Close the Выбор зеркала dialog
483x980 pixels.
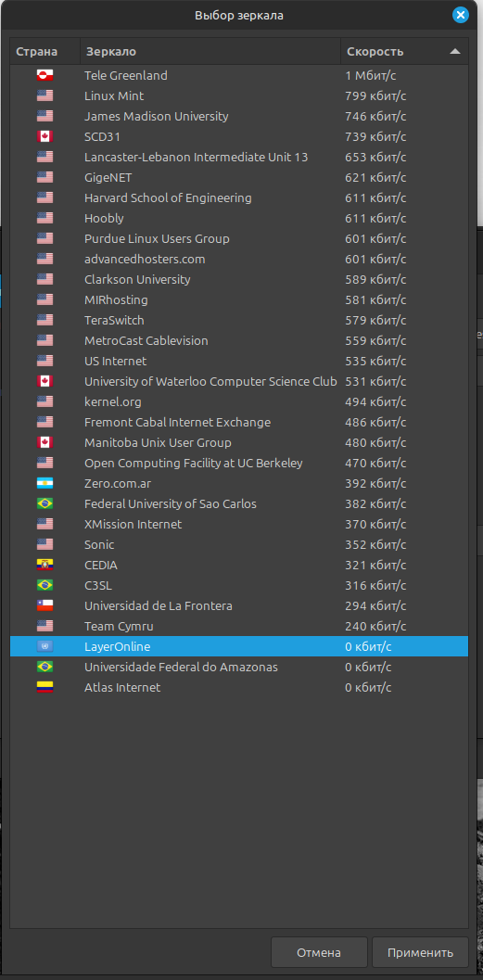[x=461, y=15]
